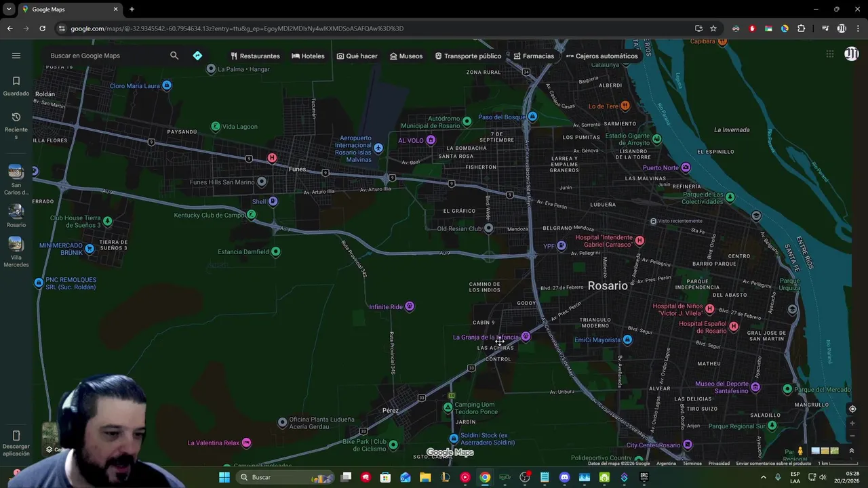This screenshot has width=868, height=488.
Task: Collapse the map layers panel chevron
Action: coord(852,451)
